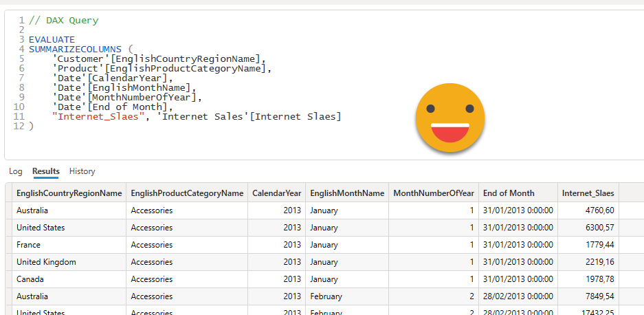Select the France cell in results
The height and width of the screenshot is (315, 644).
(29, 245)
